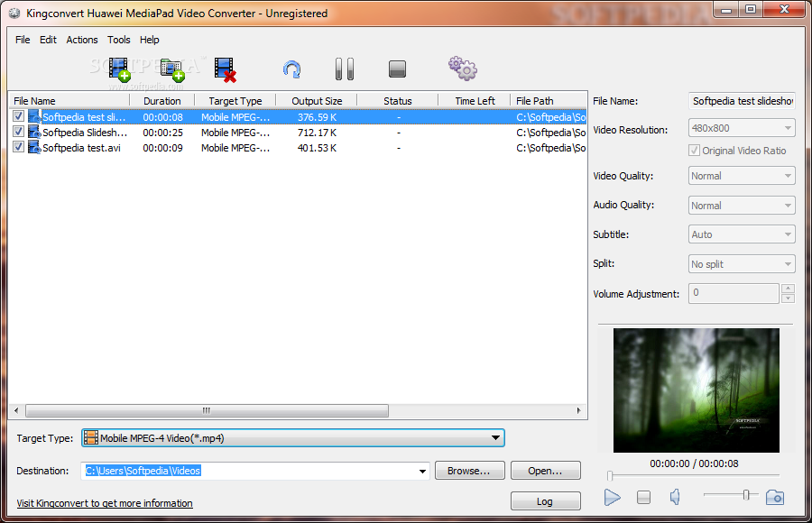Follow the Visit Kingconvert to get more information link
Screen dimensions: 812x523
coord(105,503)
